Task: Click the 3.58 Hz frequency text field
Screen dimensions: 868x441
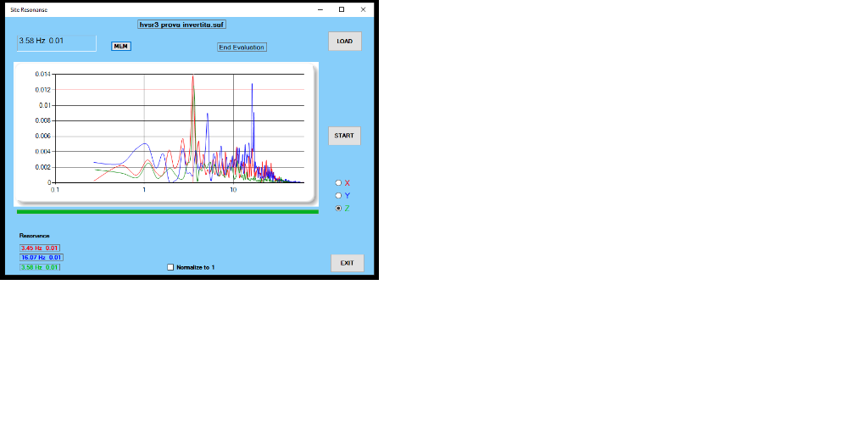Action: click(x=56, y=42)
